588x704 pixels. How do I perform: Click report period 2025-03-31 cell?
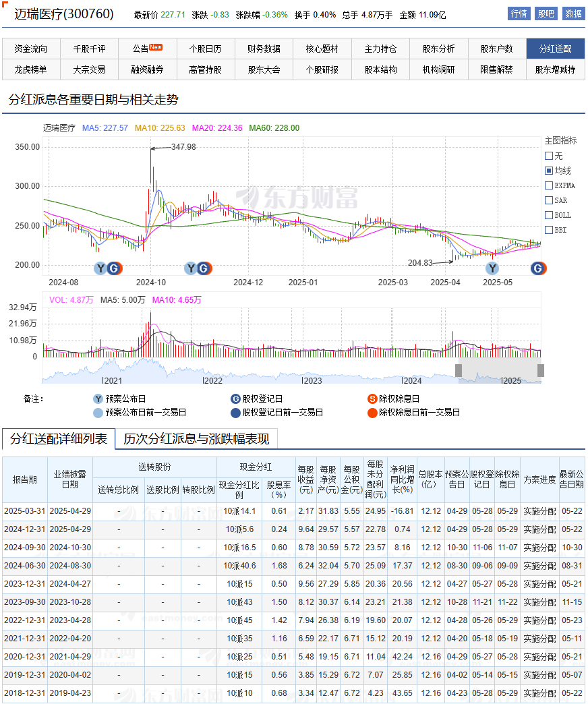pos(25,511)
